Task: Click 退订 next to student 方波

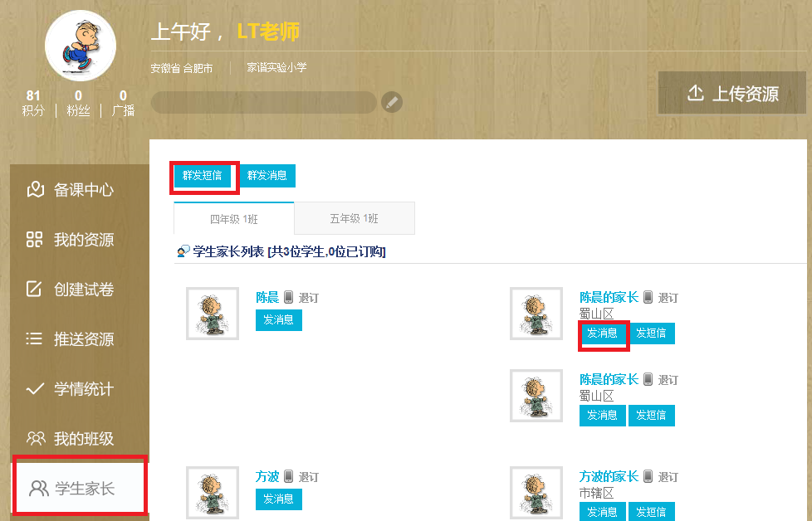Action: tap(309, 477)
